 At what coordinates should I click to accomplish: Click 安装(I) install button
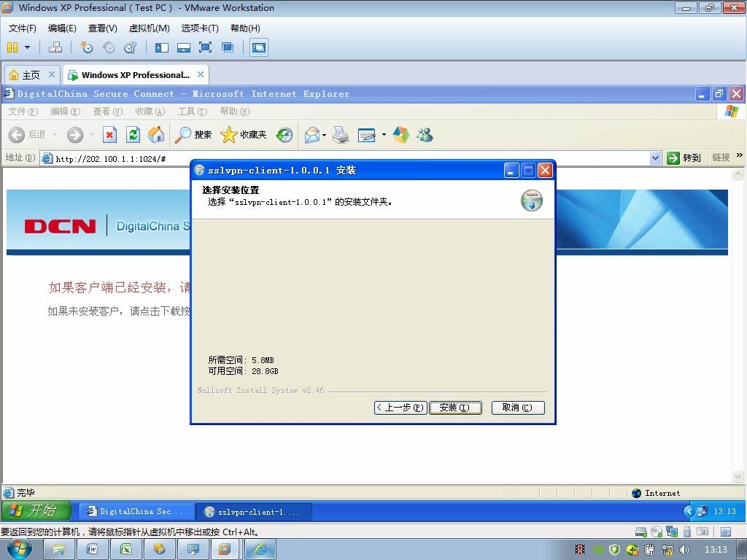[455, 408]
